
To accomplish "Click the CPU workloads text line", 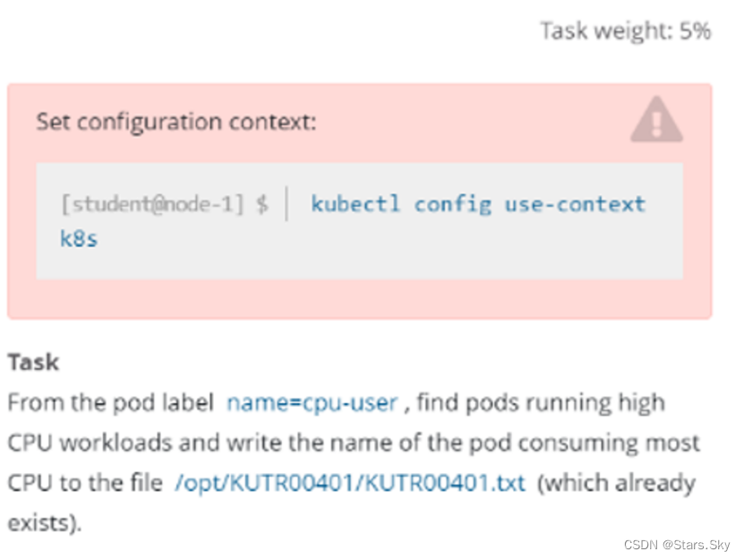I will point(98,443).
